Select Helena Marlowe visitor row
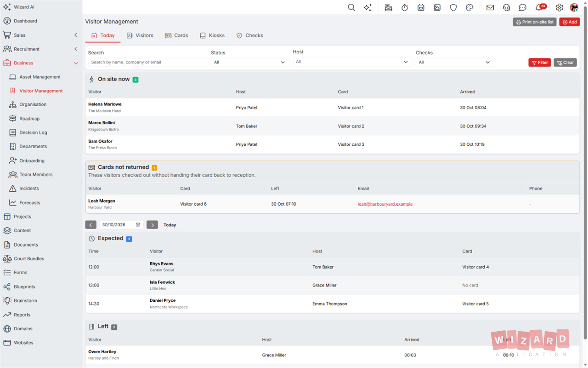The height and width of the screenshot is (368, 588). (332, 108)
